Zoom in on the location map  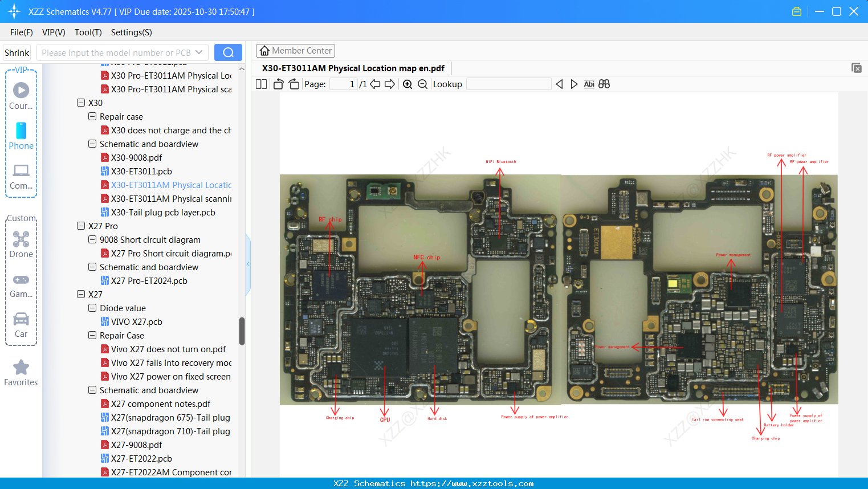tap(407, 84)
